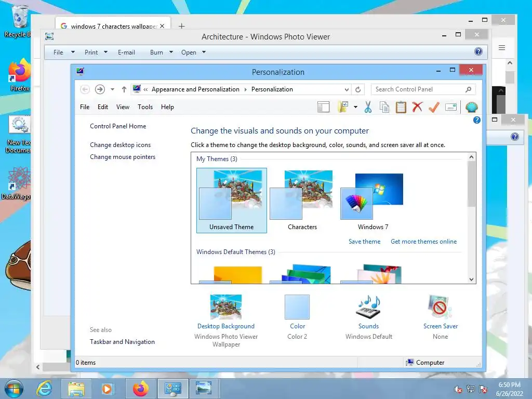Open media player from taskbar
This screenshot has height=399, width=532.
pos(107,389)
